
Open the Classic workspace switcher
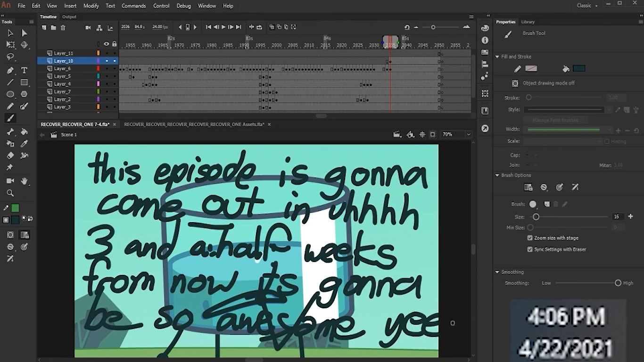pos(587,6)
